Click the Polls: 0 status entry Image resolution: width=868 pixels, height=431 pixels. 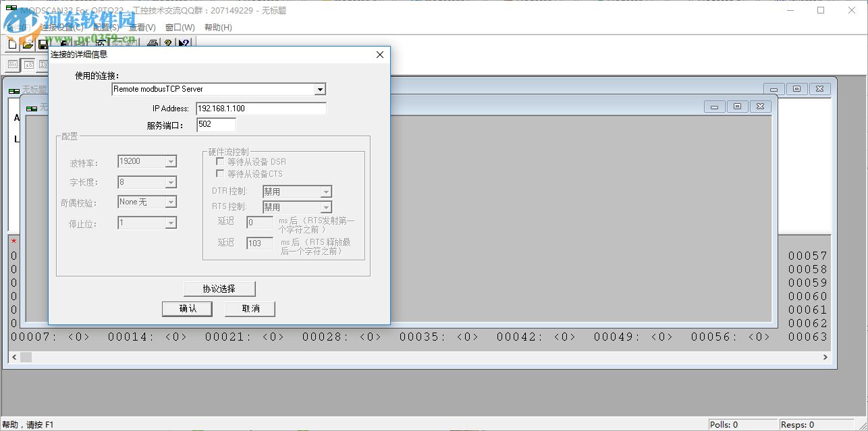pyautogui.click(x=742, y=425)
